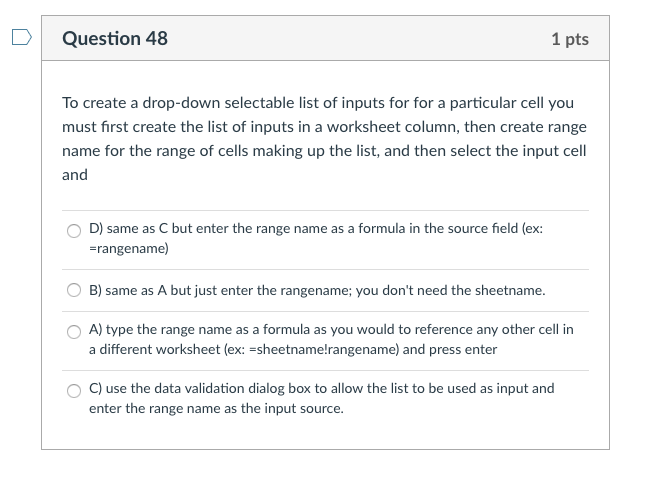Flag Question 48 with the bookmark icon
649x477 pixels.
coord(22,37)
